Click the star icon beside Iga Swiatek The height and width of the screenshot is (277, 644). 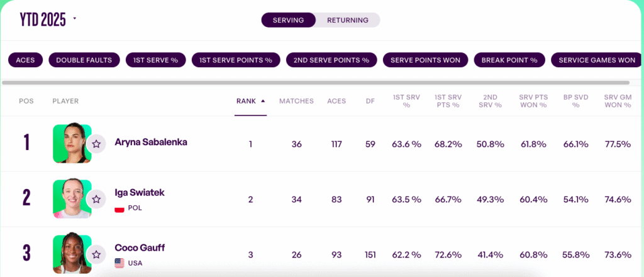(96, 199)
